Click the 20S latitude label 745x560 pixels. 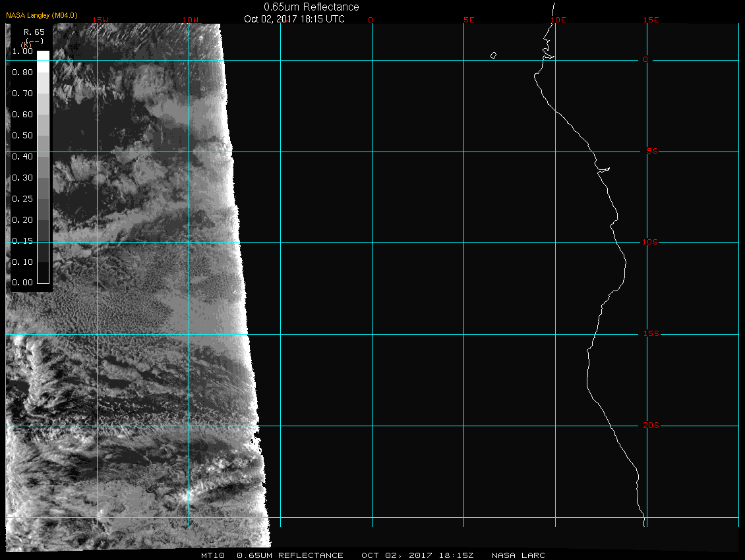coord(651,425)
